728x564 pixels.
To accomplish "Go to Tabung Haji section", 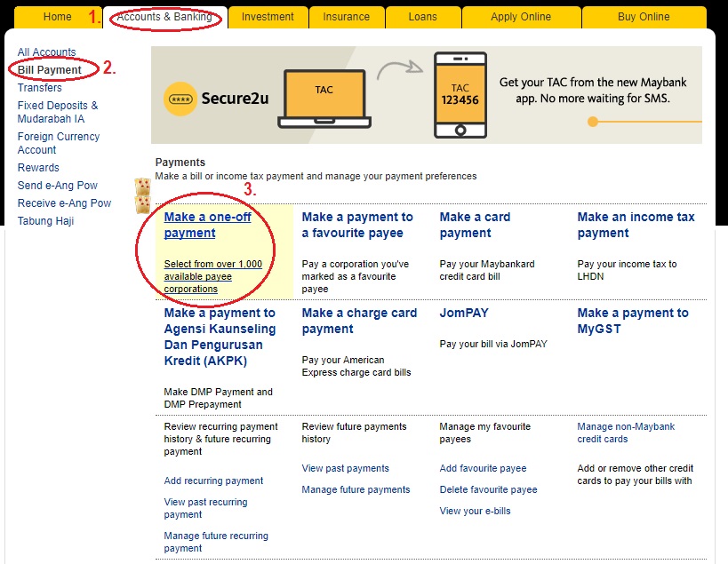I will [x=43, y=220].
